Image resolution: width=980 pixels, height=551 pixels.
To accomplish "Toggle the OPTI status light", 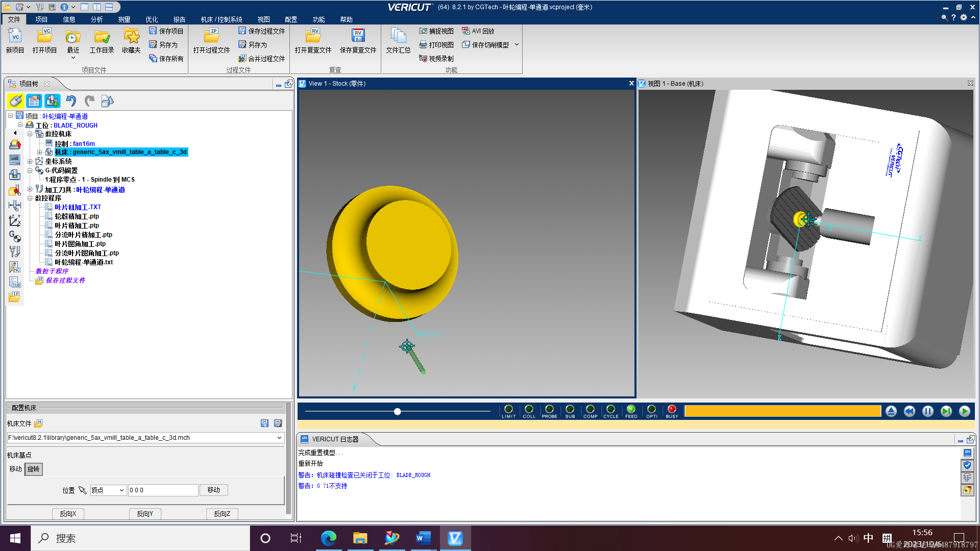I will [x=651, y=409].
